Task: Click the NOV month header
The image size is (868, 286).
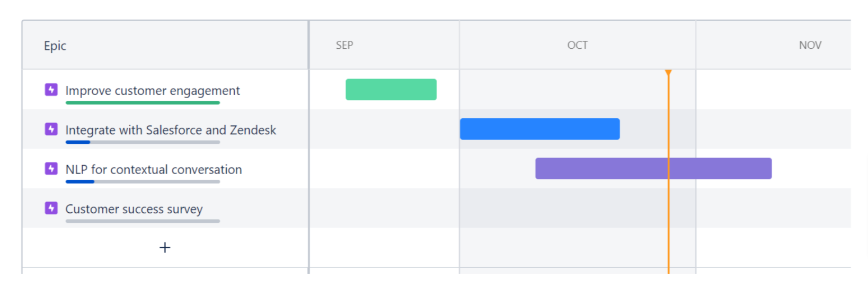Action: point(810,46)
